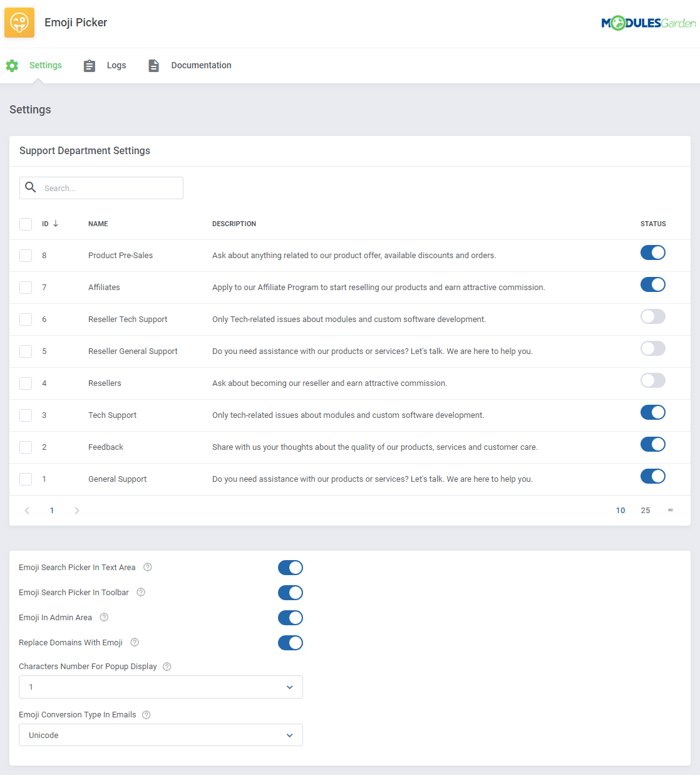Turn off Emoji Search Picker In Text Area

click(x=291, y=568)
